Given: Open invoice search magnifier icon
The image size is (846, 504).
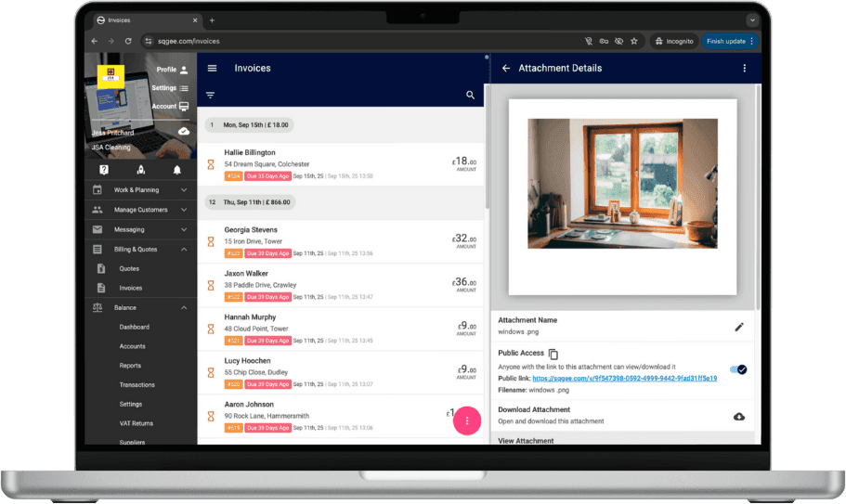Looking at the screenshot, I should tap(470, 95).
